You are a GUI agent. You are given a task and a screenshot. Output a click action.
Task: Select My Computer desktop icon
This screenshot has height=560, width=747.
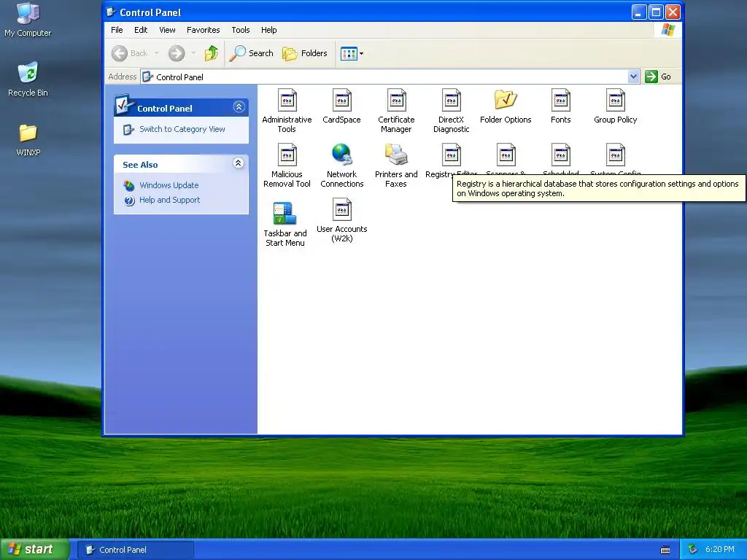(28, 20)
